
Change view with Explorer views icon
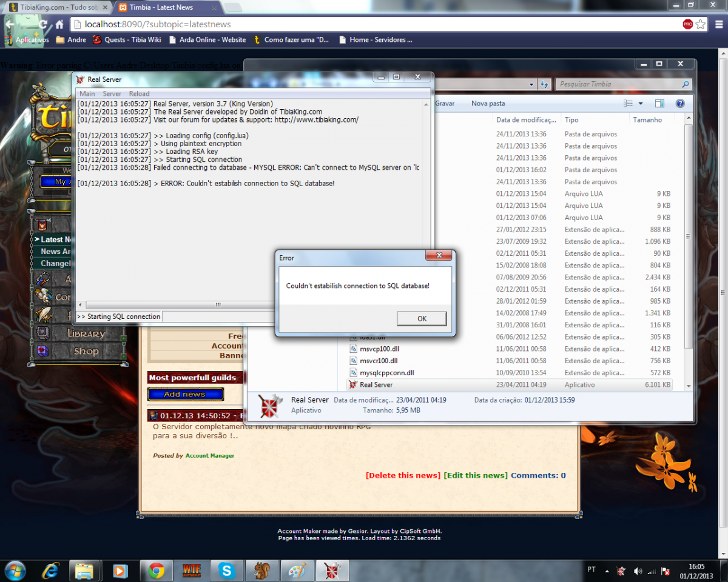coord(629,104)
